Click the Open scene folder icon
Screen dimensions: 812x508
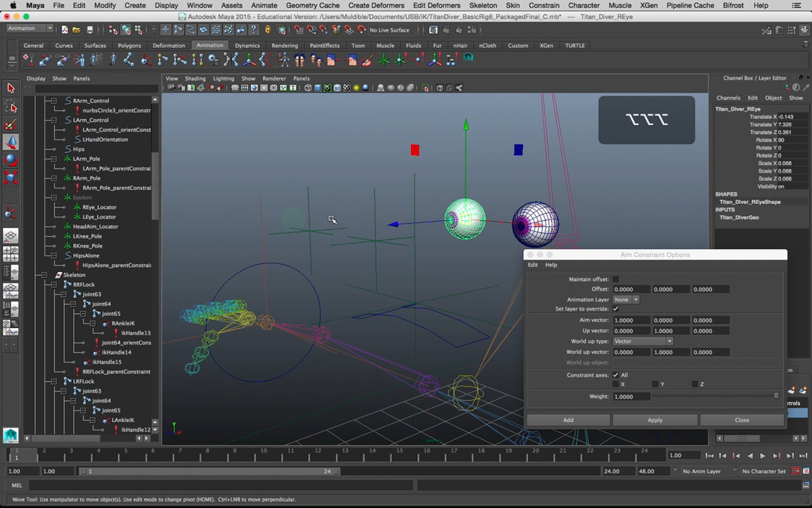pos(77,30)
